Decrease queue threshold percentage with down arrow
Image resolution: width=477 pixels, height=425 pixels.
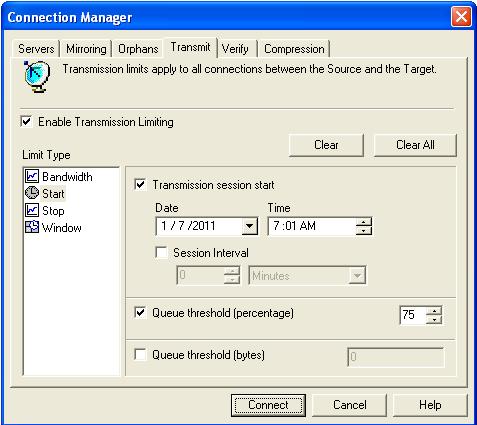coord(434,319)
